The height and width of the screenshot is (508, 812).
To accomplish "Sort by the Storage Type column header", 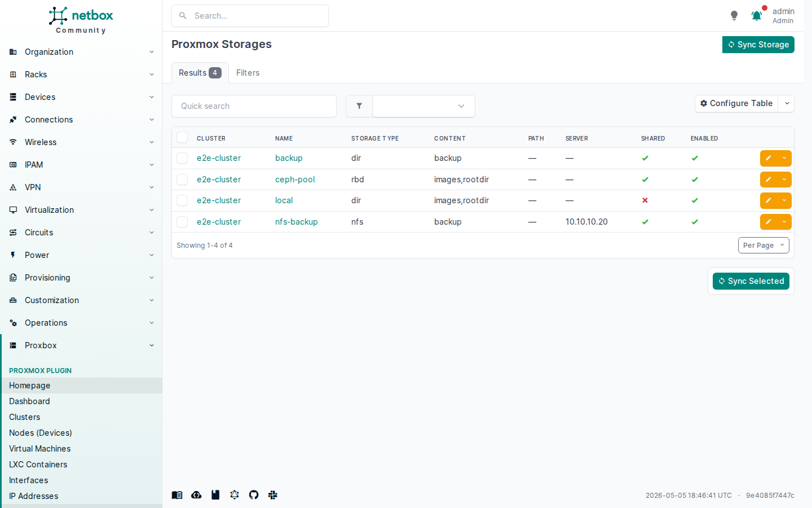I will tap(375, 138).
